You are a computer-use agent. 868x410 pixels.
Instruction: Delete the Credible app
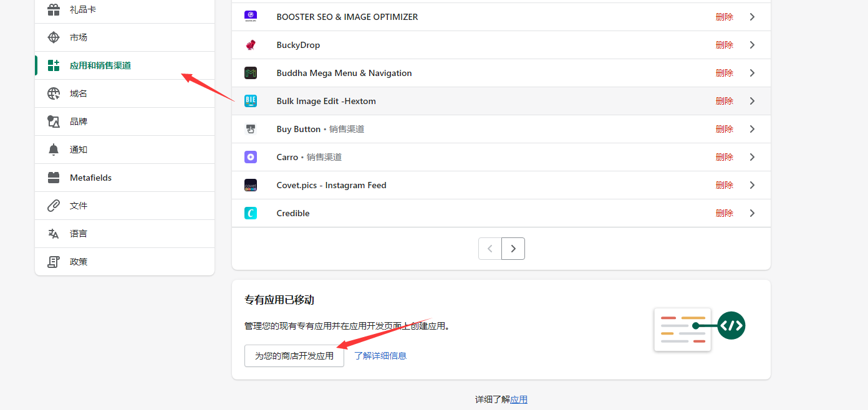(x=725, y=213)
